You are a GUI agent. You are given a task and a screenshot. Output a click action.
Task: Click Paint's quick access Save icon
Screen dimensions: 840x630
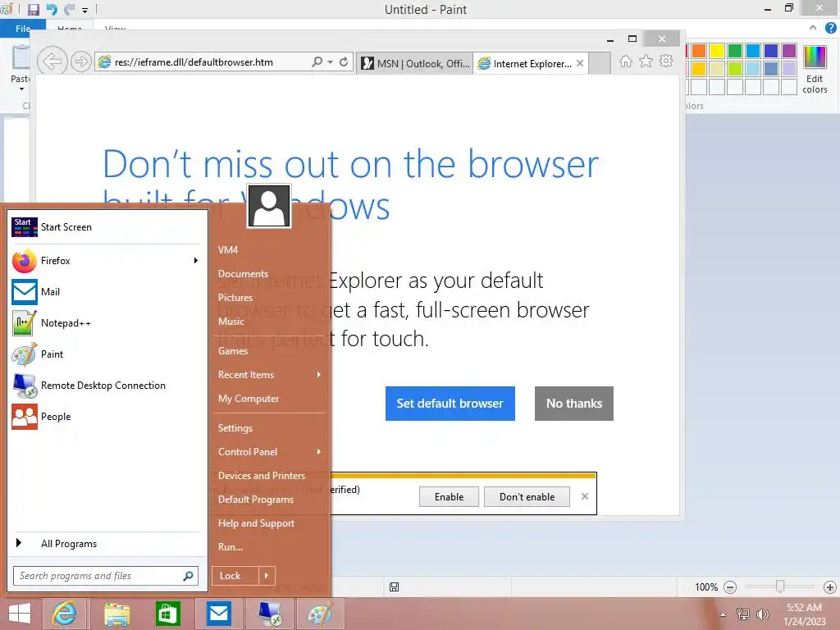[x=33, y=10]
